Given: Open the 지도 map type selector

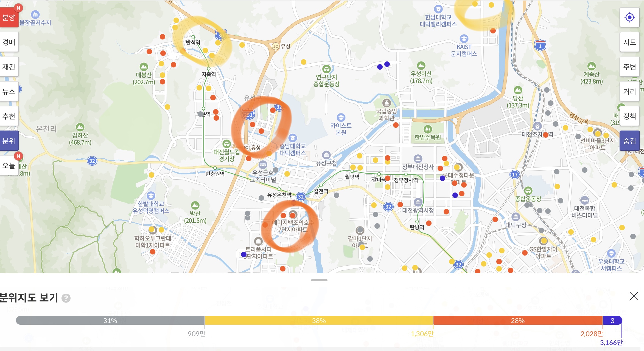Looking at the screenshot, I should pyautogui.click(x=629, y=42).
